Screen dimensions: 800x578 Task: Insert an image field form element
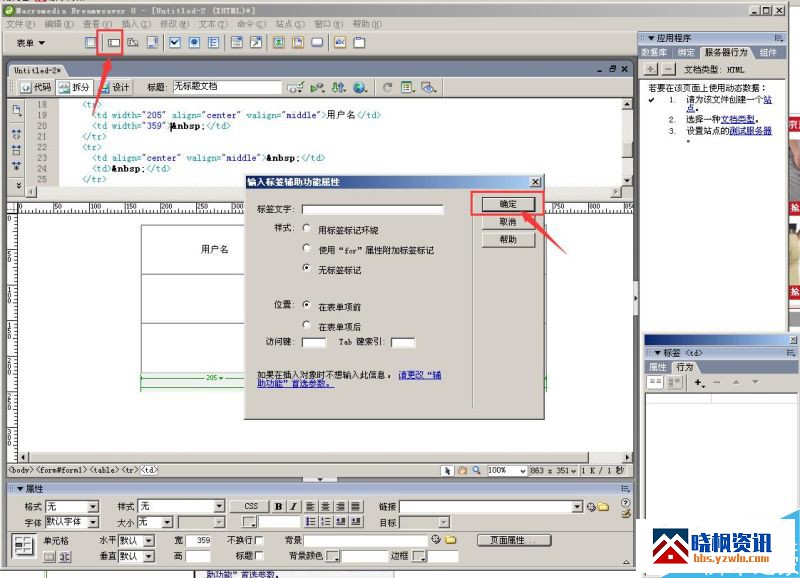click(279, 43)
